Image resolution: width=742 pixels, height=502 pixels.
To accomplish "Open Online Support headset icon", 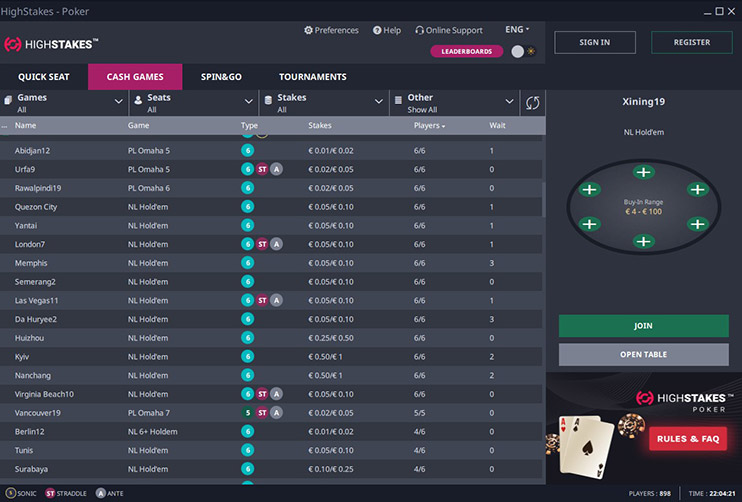I will point(419,30).
